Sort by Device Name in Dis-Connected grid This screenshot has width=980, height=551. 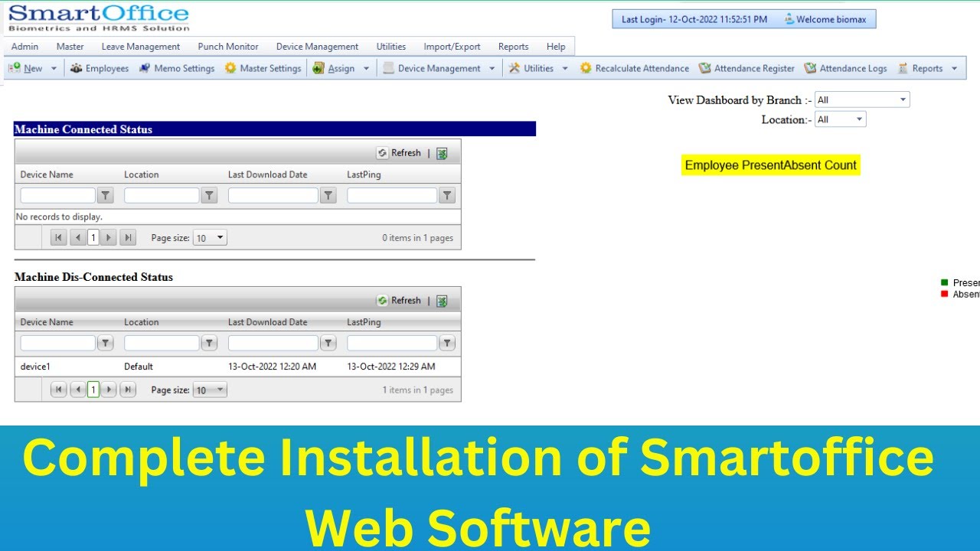[47, 322]
